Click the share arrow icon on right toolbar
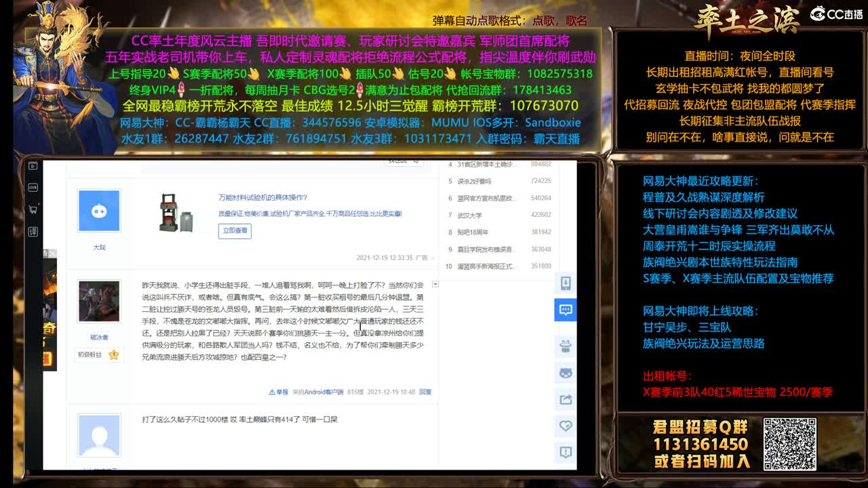The image size is (868, 488). click(x=566, y=399)
